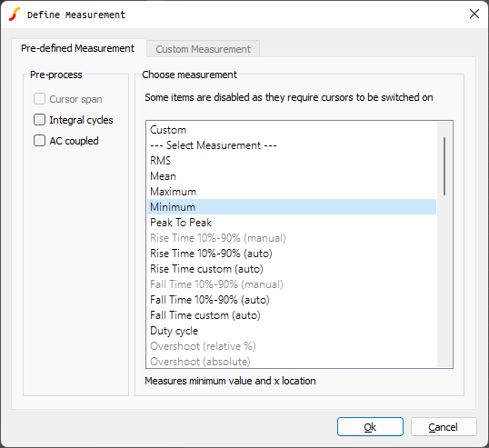The width and height of the screenshot is (489, 448).
Task: Click the SIMetrix logo icon in title bar
Action: point(15,15)
